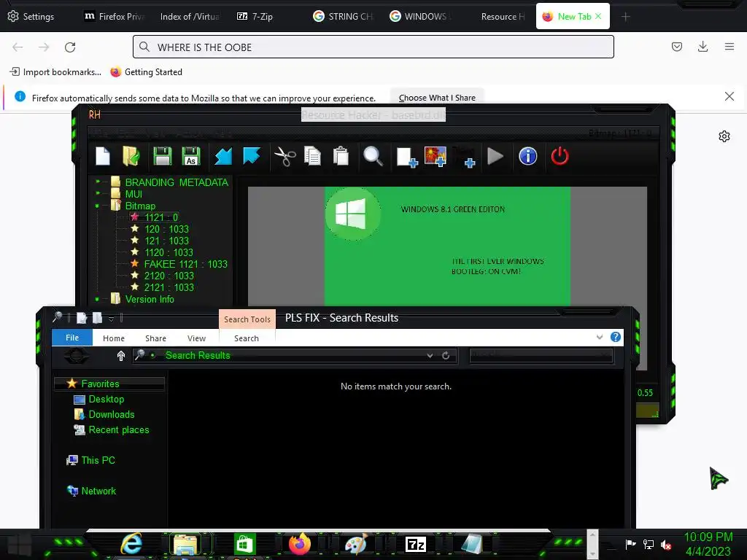The height and width of the screenshot is (560, 747).
Task: Close the New Tab browser tab
Action: click(x=598, y=16)
